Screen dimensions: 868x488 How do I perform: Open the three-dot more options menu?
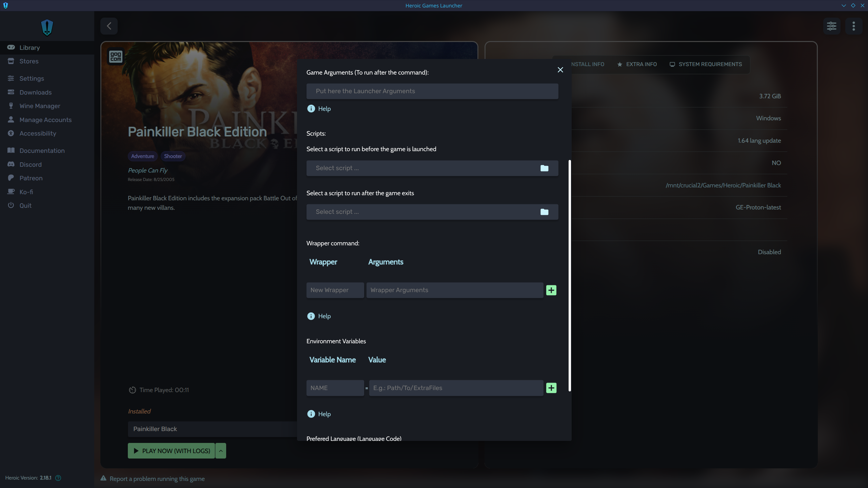tap(853, 26)
